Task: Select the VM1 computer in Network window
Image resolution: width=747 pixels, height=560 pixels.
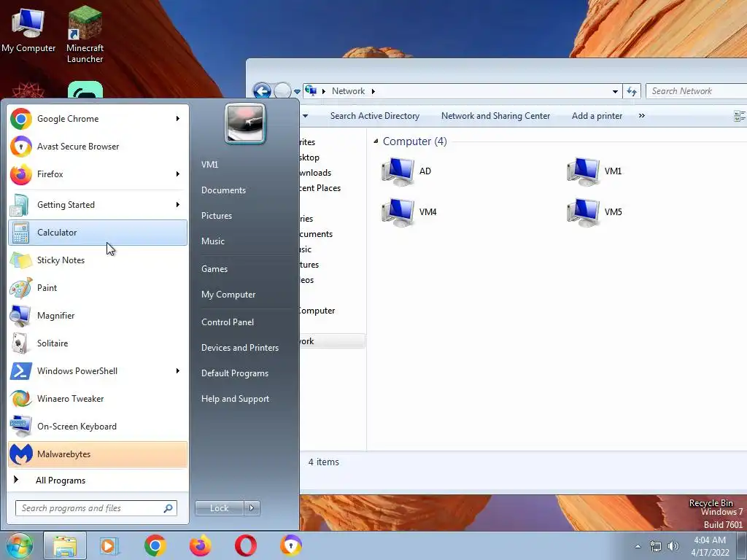Action: (595, 171)
